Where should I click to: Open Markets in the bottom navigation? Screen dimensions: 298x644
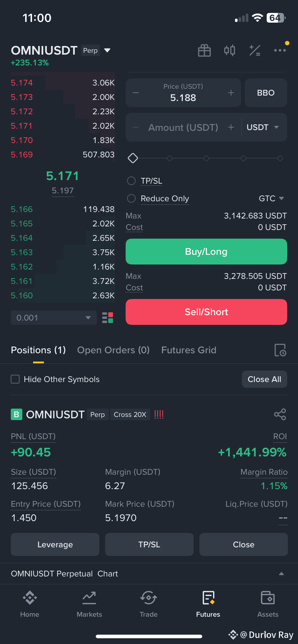click(89, 604)
